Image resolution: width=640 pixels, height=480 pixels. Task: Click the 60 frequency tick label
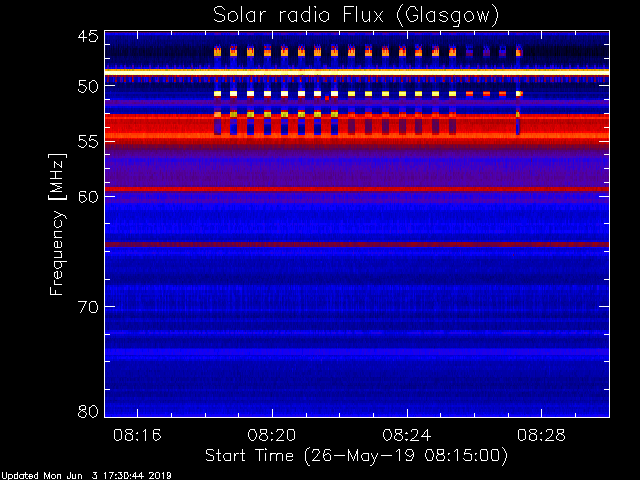tap(88, 197)
